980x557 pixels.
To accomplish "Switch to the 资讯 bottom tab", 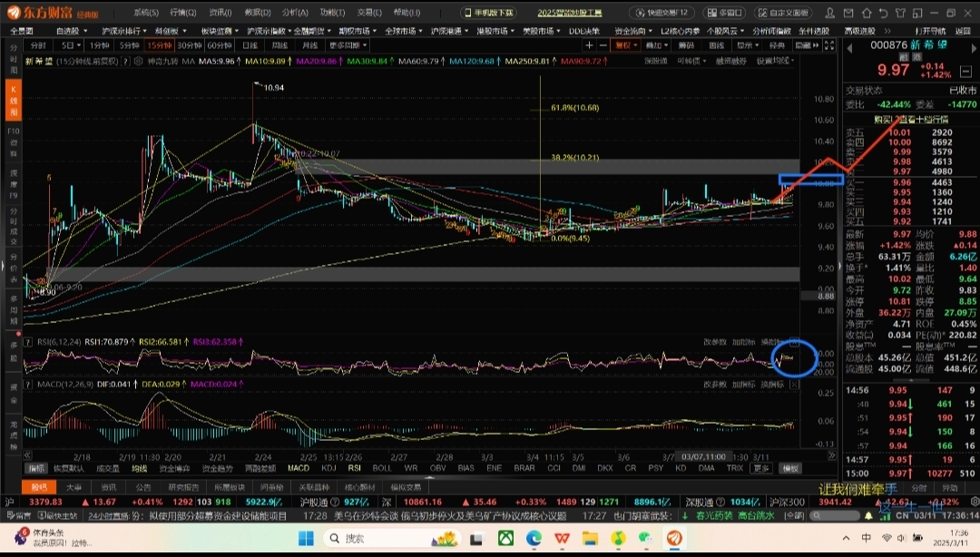I will pyautogui.click(x=108, y=486).
